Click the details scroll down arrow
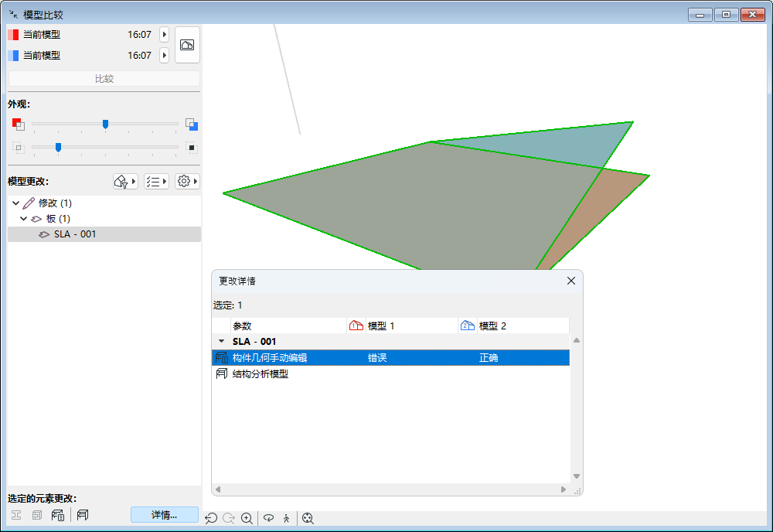This screenshot has height=532, width=773. coord(577,476)
